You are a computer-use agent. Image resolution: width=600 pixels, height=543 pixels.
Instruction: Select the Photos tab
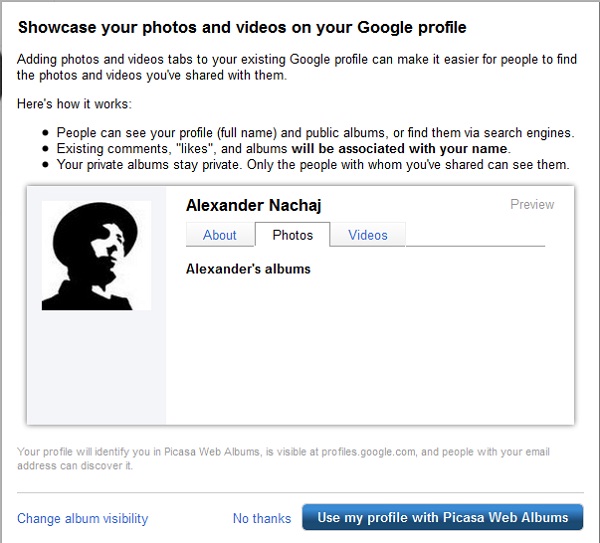(x=292, y=235)
